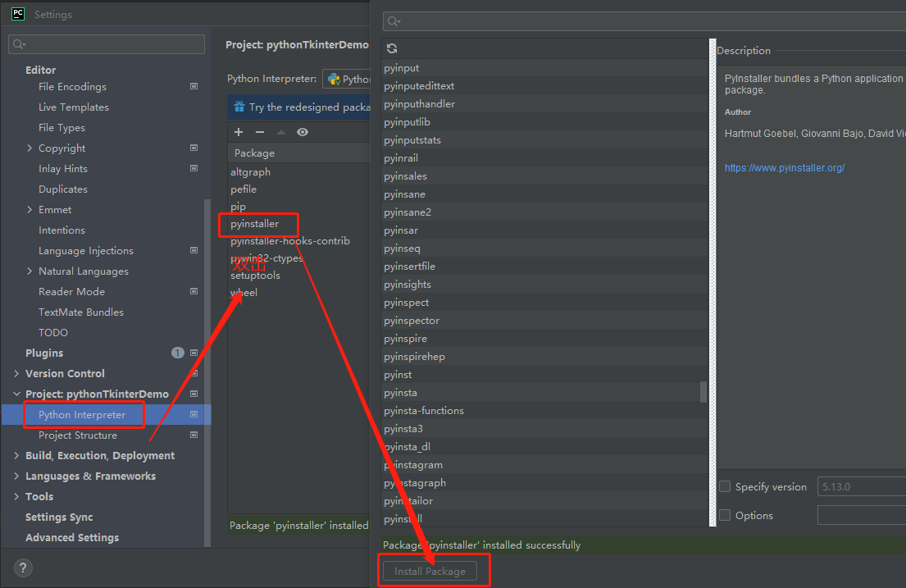Open File Types settings page
The height and width of the screenshot is (588, 906).
61,128
